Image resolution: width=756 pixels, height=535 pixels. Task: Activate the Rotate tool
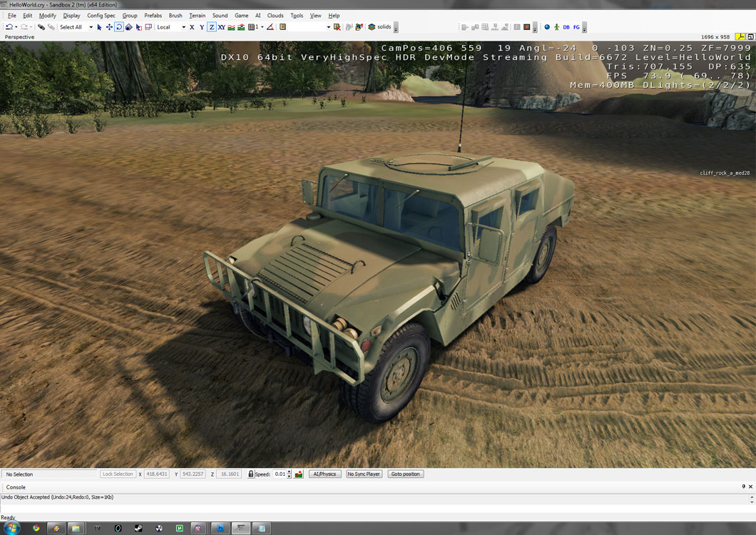coord(119,27)
